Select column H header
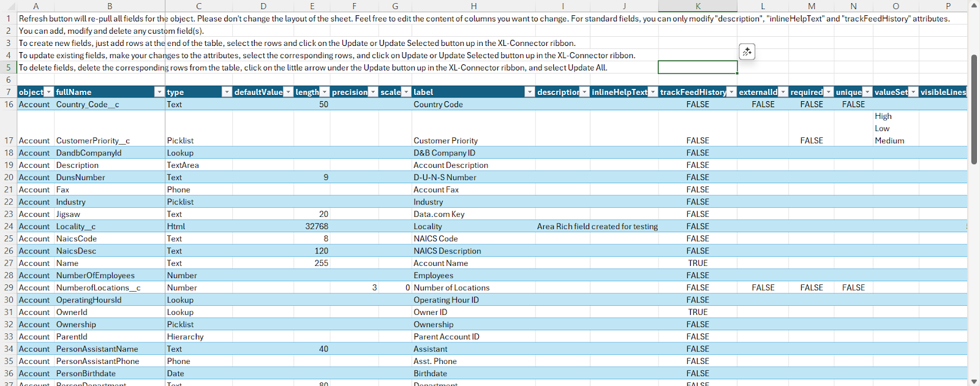980x386 pixels. click(x=473, y=6)
